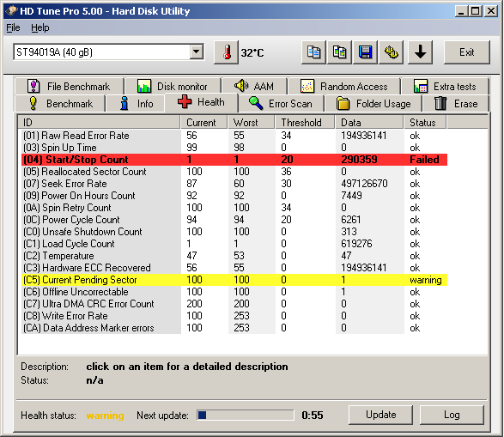Screen dimensions: 504x437
Task: Click the HD Tune title bar app icon
Action: 11,10
